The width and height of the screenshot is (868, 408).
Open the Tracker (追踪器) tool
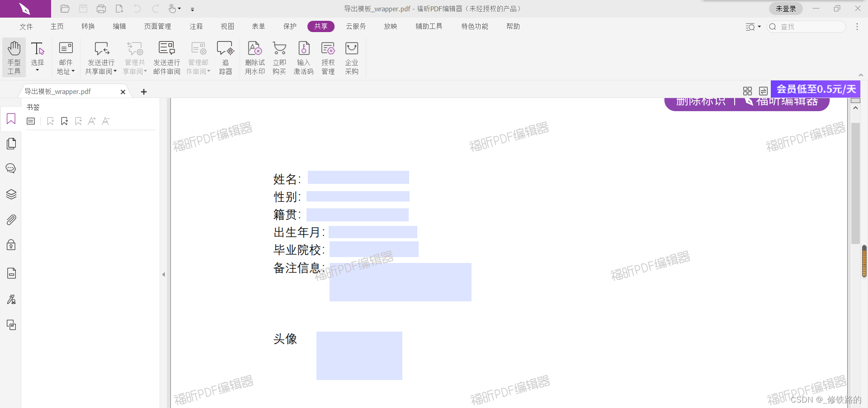226,57
